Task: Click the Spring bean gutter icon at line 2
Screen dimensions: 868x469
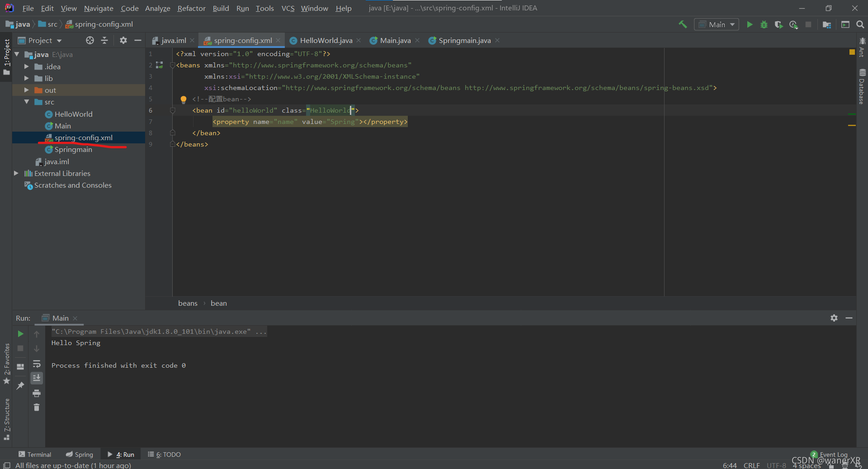Action: 159,65
